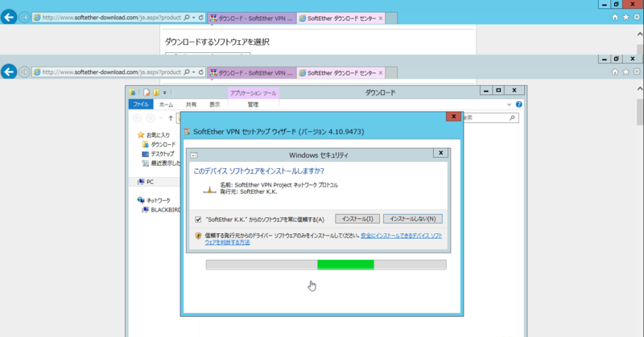Open Explorer's recent locations dropdown arrow
The width and height of the screenshot is (644, 337).
pyautogui.click(x=160, y=118)
